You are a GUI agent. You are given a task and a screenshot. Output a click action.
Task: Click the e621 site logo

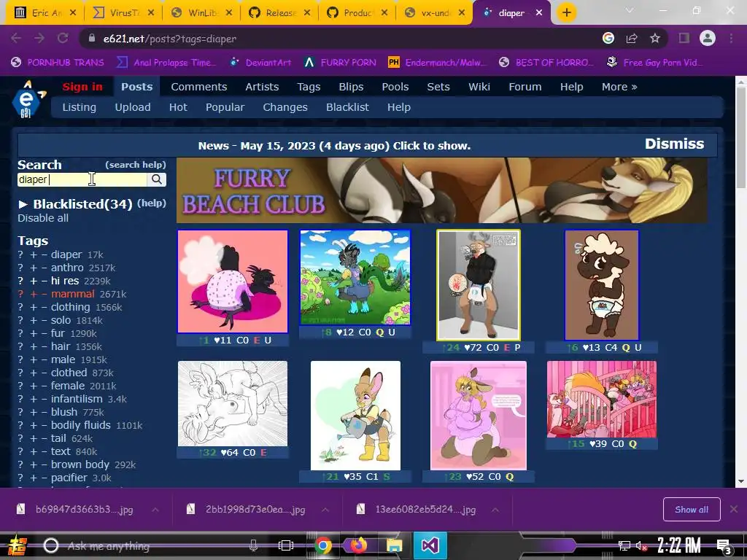pos(28,99)
